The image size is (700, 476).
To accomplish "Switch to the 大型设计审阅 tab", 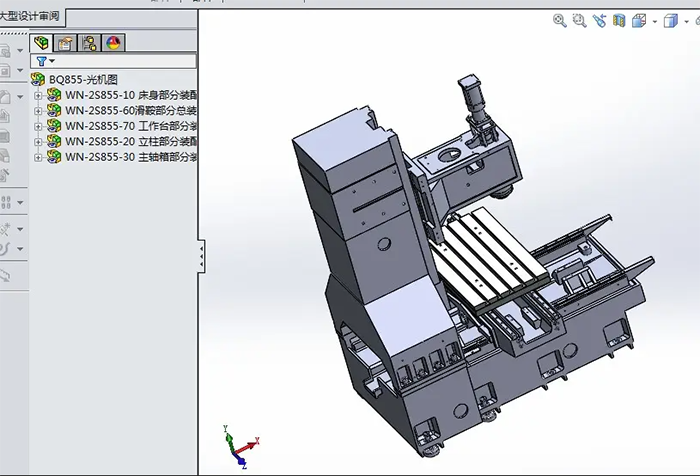I will click(x=32, y=16).
